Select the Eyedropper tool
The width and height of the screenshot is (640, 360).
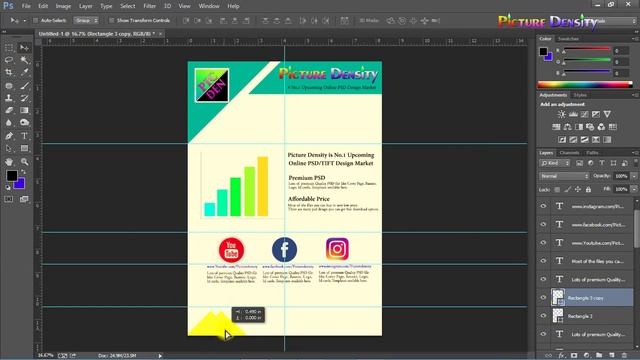24,73
